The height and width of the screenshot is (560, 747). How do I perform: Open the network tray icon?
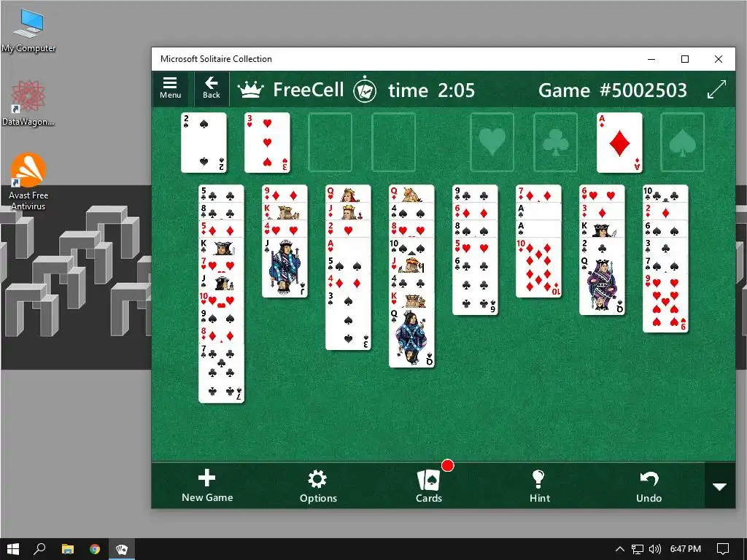coord(638,549)
